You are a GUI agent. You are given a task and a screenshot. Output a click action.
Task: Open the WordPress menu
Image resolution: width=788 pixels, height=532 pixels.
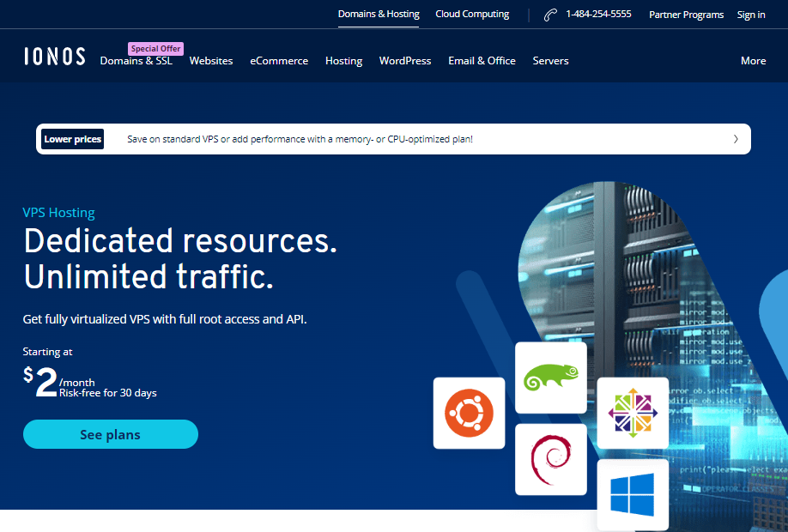[405, 61]
